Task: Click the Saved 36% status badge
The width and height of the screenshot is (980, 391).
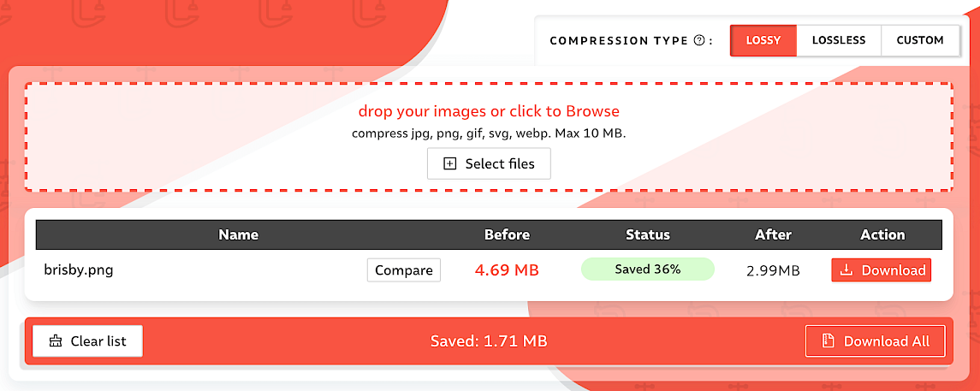Action: coord(647,270)
